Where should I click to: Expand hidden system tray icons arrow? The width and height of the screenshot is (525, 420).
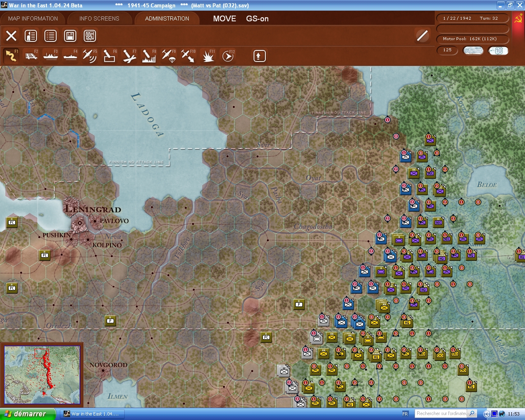coord(486,414)
